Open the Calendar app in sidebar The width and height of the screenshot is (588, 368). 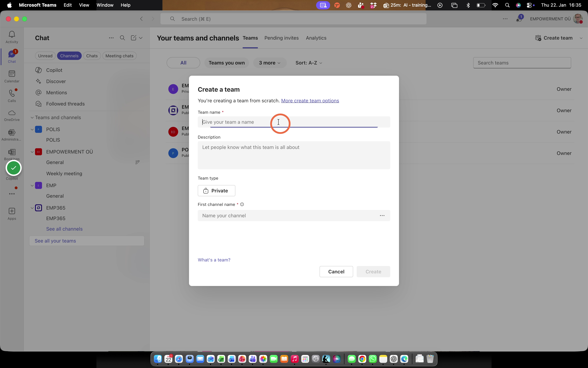click(12, 76)
